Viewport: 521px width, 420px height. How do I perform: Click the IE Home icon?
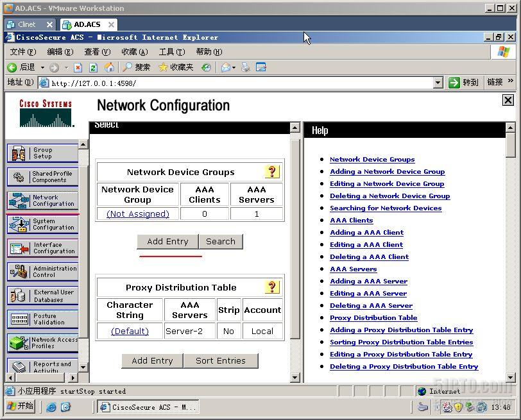109,68
